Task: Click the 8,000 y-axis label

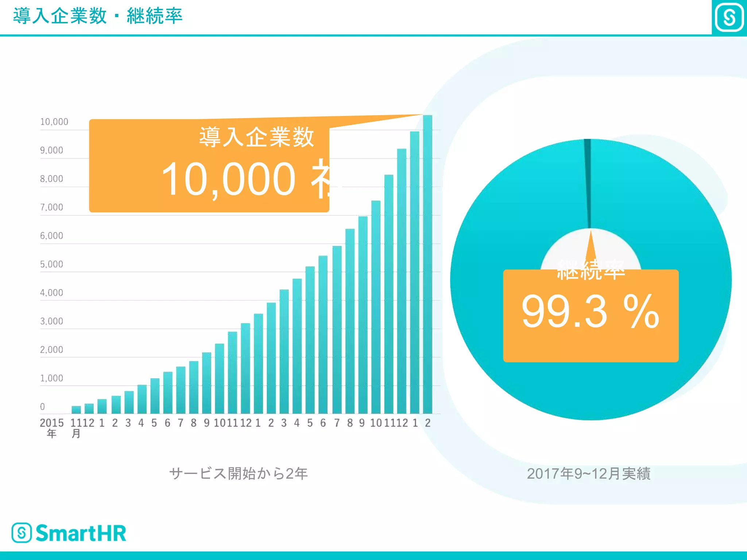Action: click(x=51, y=179)
